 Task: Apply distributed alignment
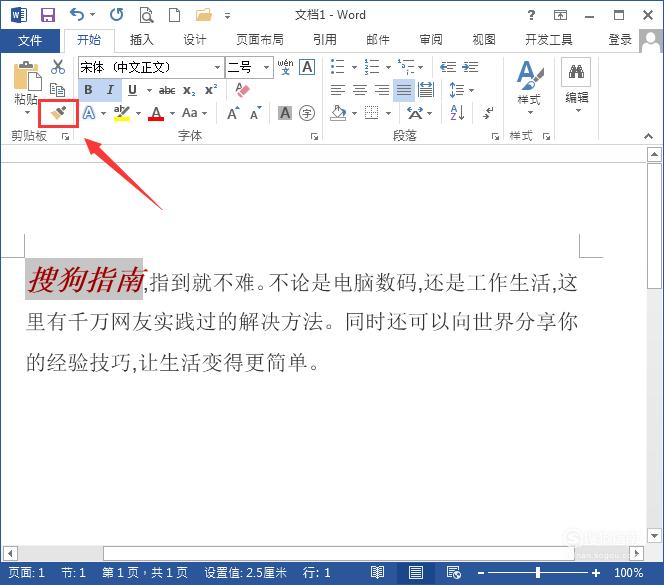click(426, 90)
